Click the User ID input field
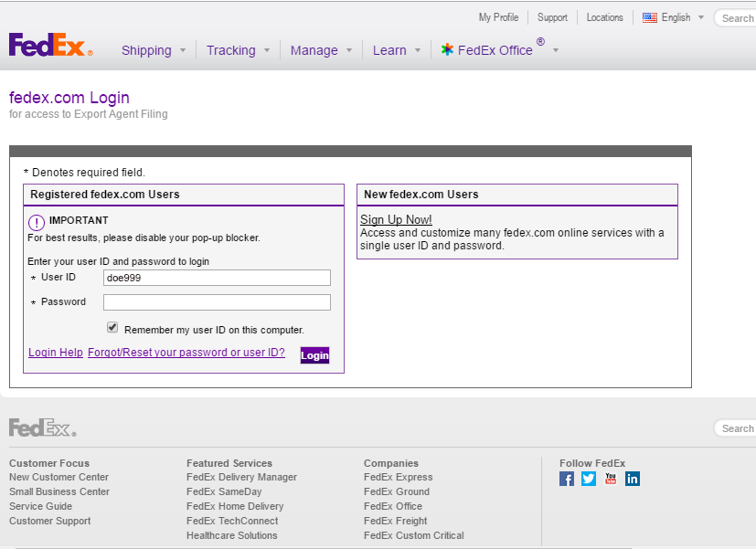Screen dimensions: 756x549 [217, 278]
